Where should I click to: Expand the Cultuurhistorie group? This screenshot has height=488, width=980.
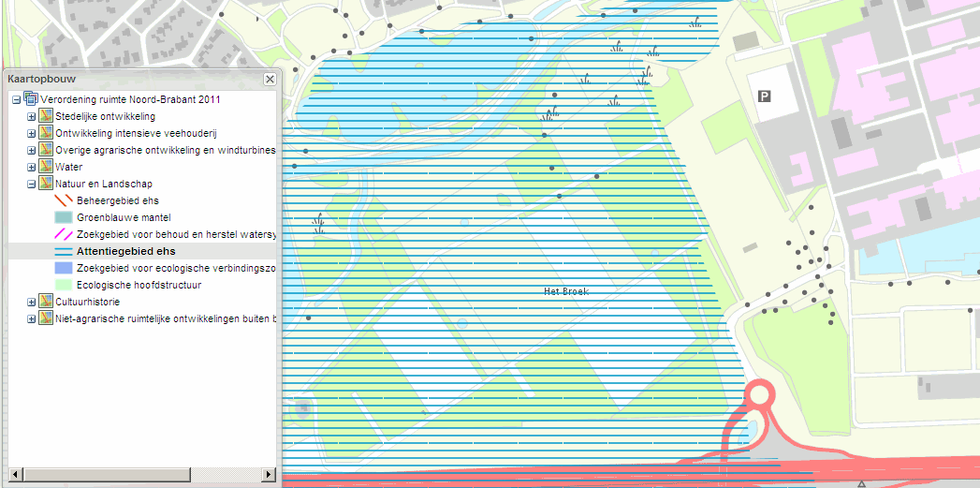click(x=31, y=303)
